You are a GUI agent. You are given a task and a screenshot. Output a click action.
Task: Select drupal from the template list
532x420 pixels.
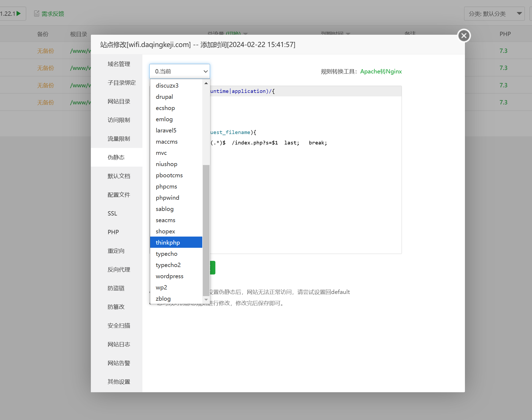tap(176, 97)
